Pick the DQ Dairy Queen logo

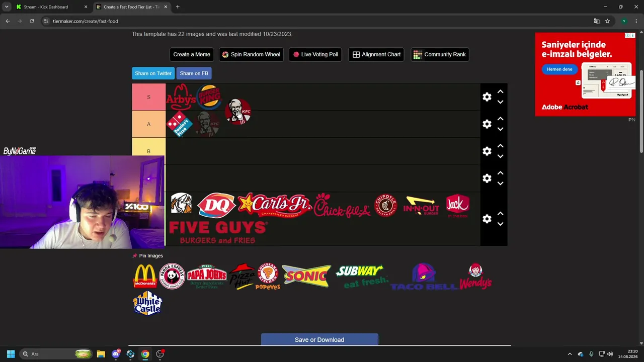216,205
